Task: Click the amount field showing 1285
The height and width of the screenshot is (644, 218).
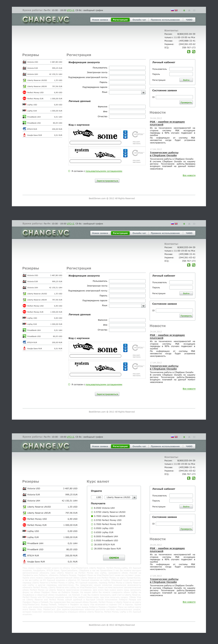Action: pos(97,498)
